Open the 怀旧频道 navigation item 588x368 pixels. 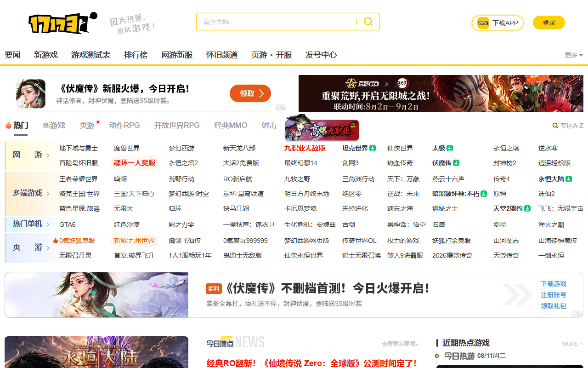(222, 55)
